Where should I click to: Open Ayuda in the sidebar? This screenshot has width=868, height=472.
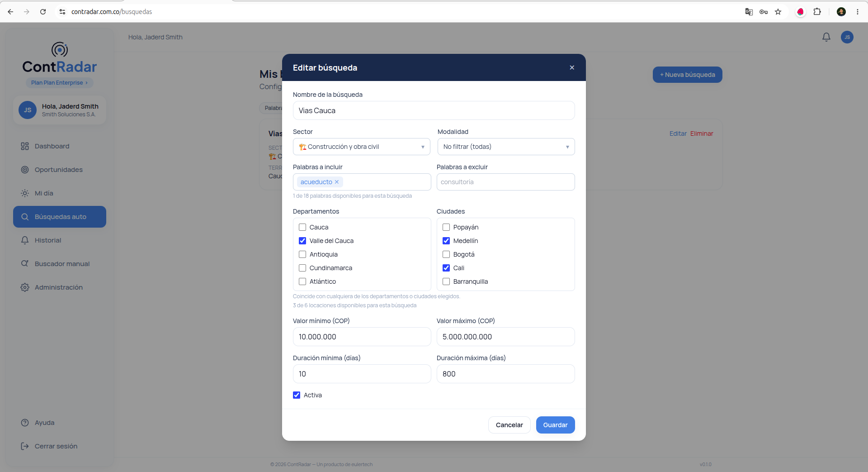(60, 423)
